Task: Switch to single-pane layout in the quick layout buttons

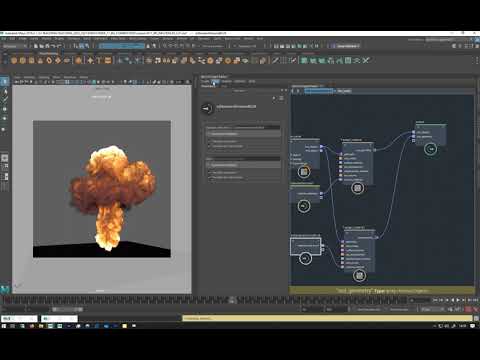Action: coord(5,158)
